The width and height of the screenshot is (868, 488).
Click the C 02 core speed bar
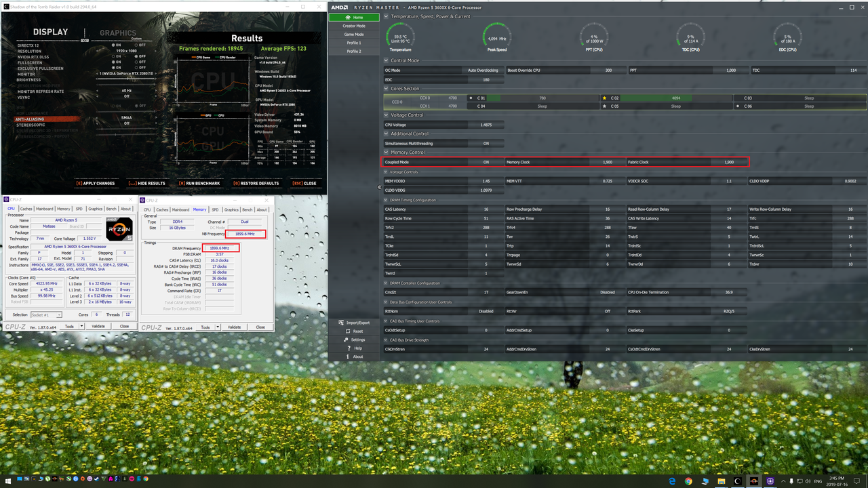(x=675, y=98)
